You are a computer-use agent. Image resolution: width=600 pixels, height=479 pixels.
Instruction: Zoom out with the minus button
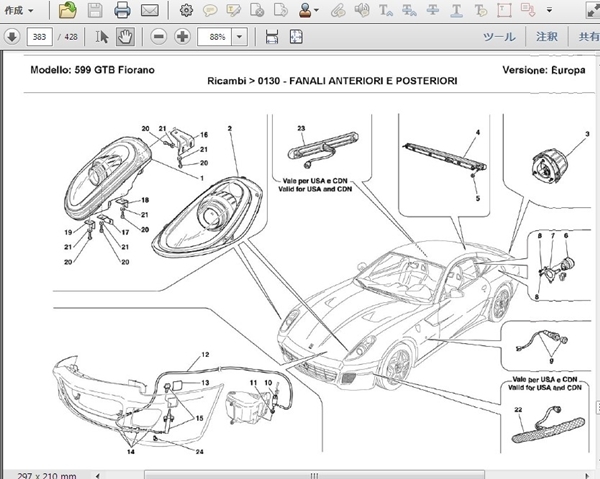[x=158, y=37]
